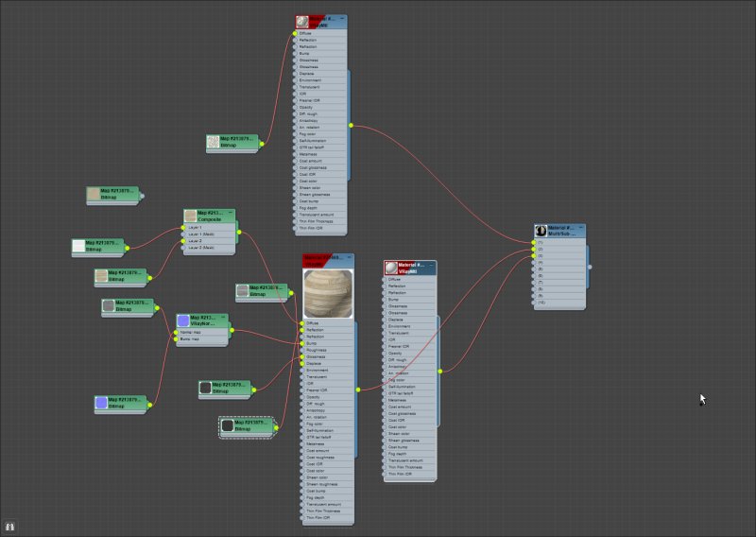The image size is (756, 537).
Task: Collapse the Multi/Sub material node
Action: coord(582,227)
